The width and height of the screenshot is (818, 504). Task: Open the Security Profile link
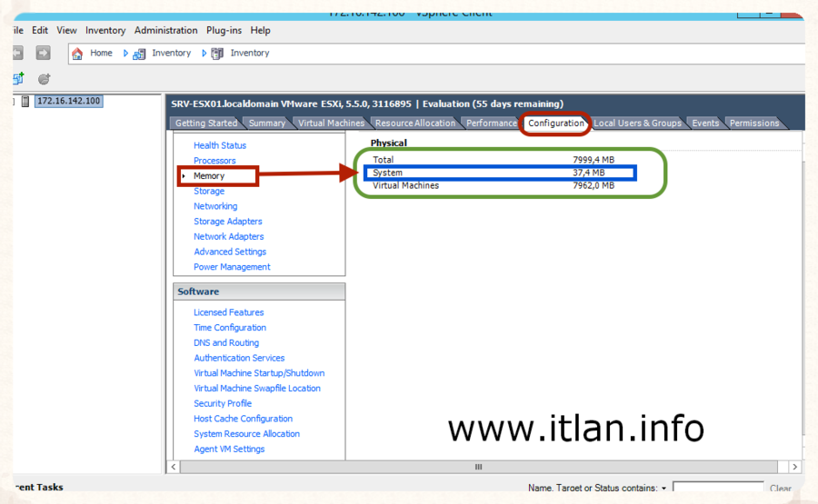223,403
